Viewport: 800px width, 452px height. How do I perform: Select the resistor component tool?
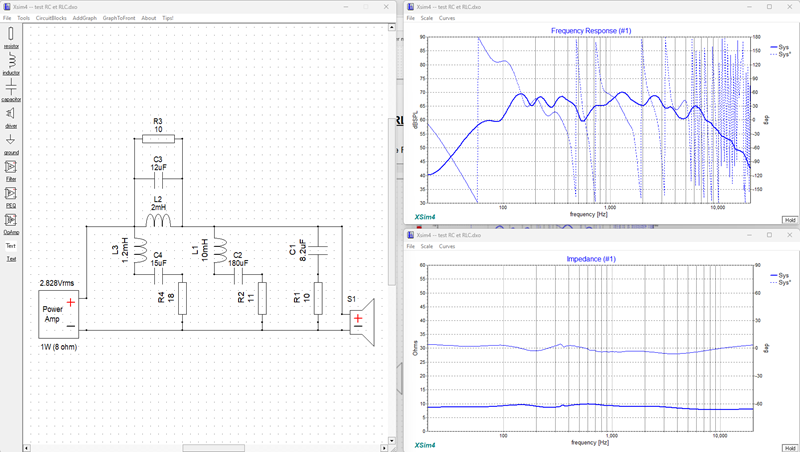click(x=11, y=37)
